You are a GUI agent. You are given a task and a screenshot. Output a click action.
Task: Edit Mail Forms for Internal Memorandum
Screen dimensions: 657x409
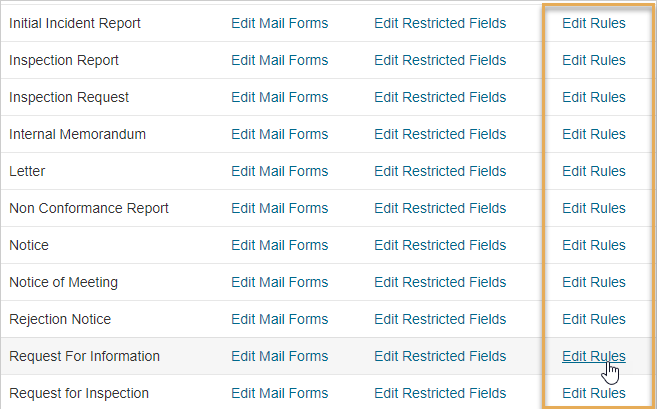click(x=279, y=134)
